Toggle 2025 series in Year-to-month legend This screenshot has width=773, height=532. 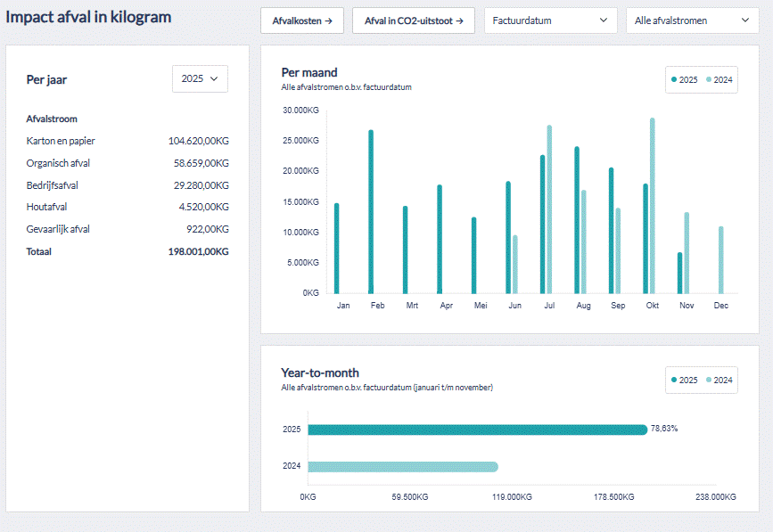(685, 380)
